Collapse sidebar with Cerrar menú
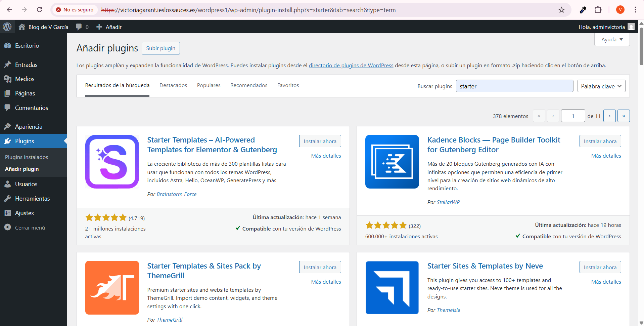 pyautogui.click(x=30, y=228)
